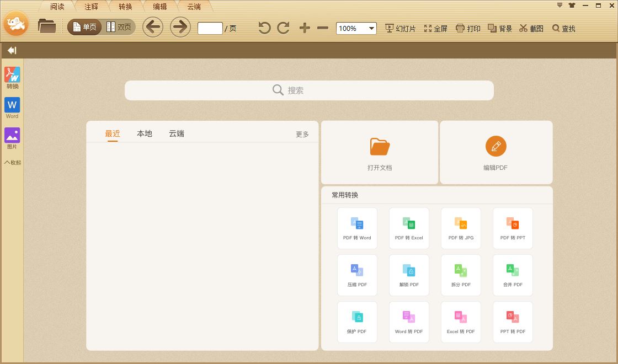Select the 图片 image tool in the sidebar
Viewport: 618px width, 364px height.
[12, 138]
